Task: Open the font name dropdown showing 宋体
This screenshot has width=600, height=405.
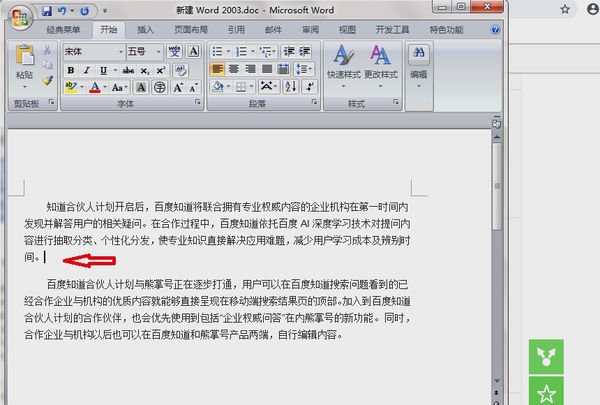Action: (94, 51)
